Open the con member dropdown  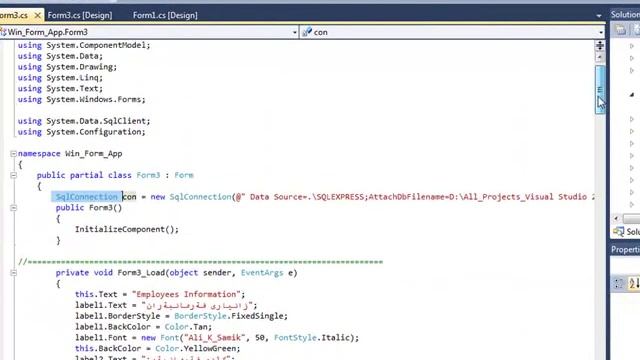tap(601, 32)
